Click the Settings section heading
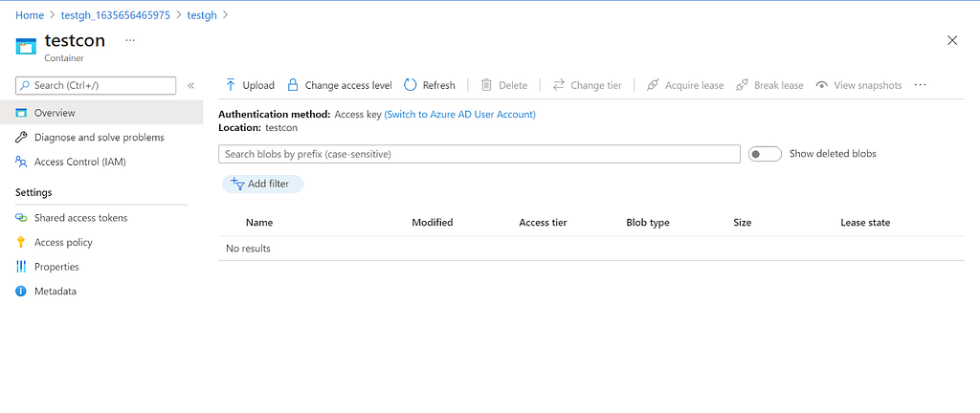The width and height of the screenshot is (980, 413). click(33, 193)
